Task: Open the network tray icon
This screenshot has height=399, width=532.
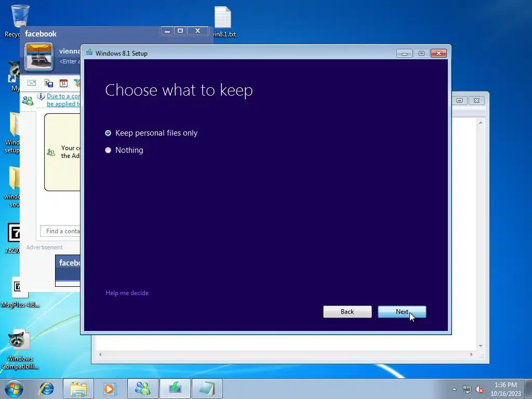Action: (467, 390)
